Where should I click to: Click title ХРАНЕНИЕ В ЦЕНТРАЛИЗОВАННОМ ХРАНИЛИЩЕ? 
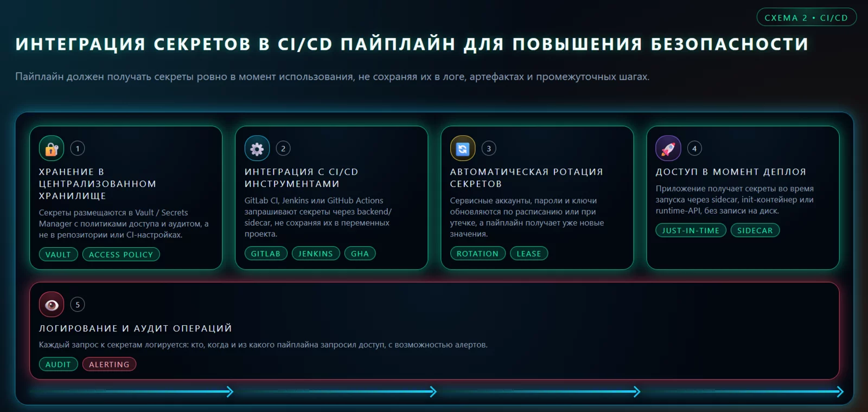[98, 184]
